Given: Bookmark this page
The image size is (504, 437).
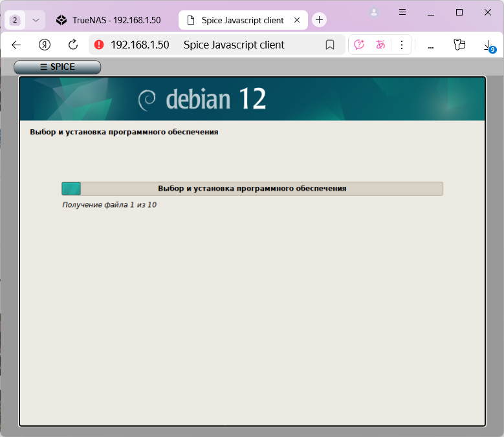Looking at the screenshot, I should 330,45.
